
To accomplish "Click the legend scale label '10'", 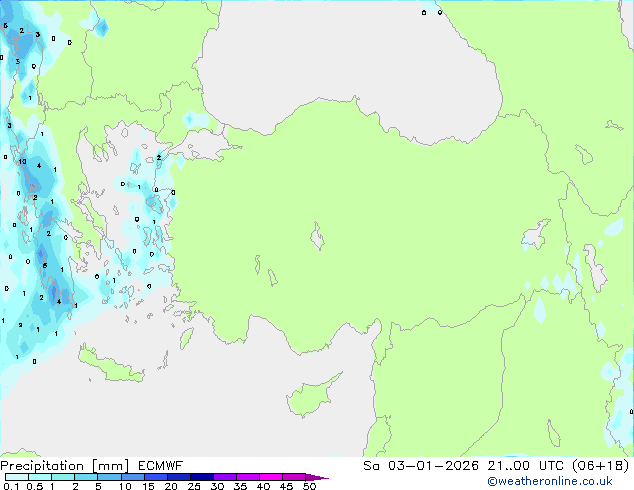I will pos(125,486).
